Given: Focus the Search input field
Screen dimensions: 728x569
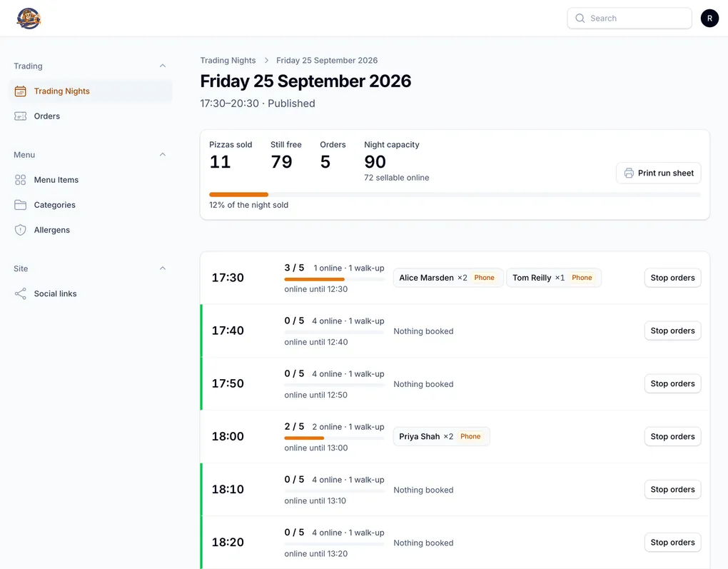Looking at the screenshot, I should coord(629,18).
